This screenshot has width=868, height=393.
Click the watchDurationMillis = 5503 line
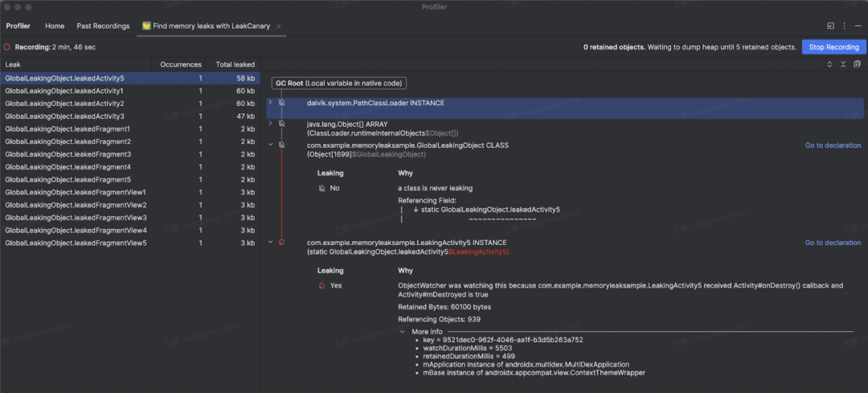pos(467,348)
